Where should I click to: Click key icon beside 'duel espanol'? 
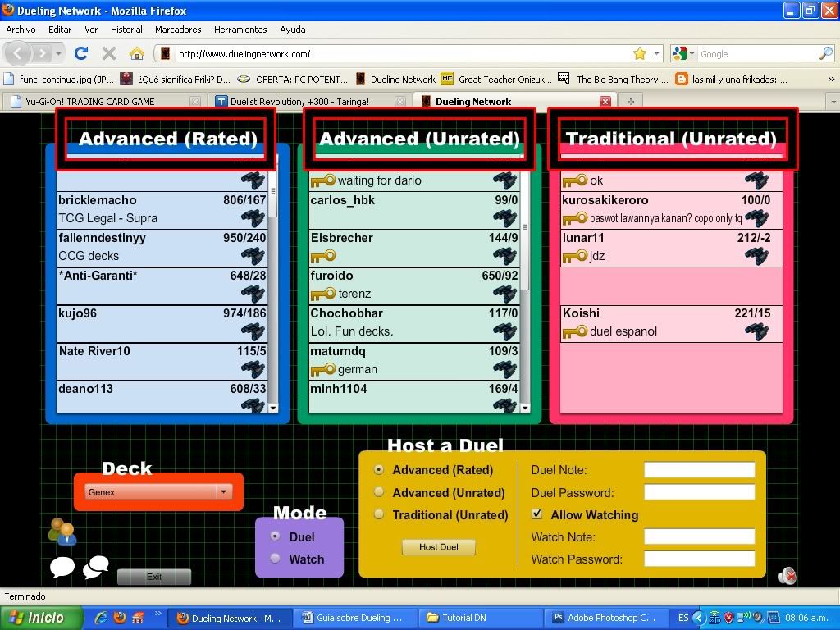pos(575,331)
